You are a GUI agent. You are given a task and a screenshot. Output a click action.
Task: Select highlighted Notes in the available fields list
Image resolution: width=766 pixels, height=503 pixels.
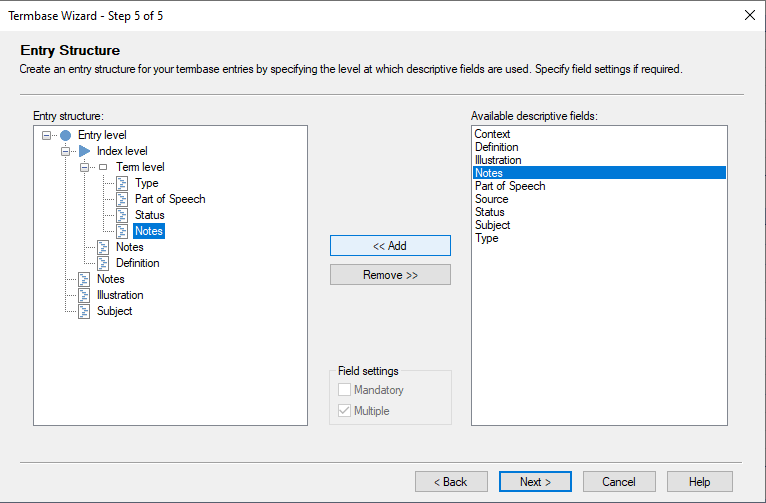599,173
